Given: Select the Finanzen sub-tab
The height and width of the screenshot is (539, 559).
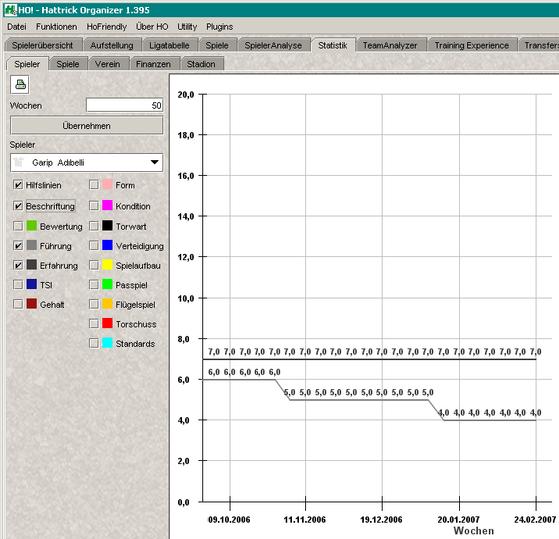Looking at the screenshot, I should [153, 64].
